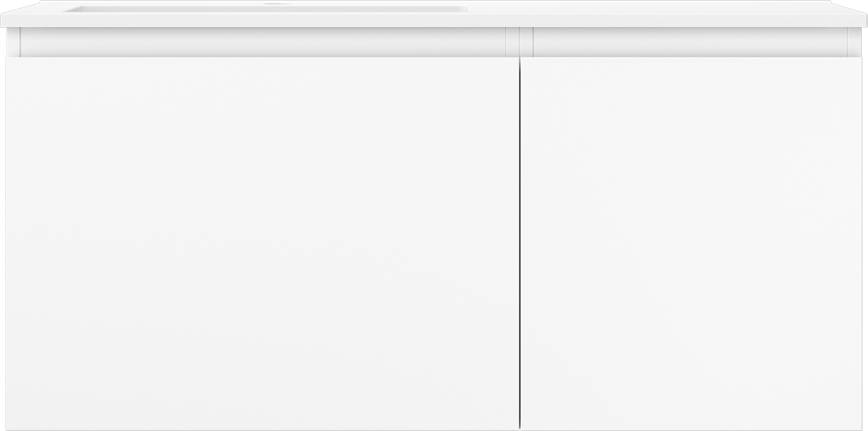The image size is (868, 431).
Task: Click the flat countertop right of basin
Action: (661, 8)
